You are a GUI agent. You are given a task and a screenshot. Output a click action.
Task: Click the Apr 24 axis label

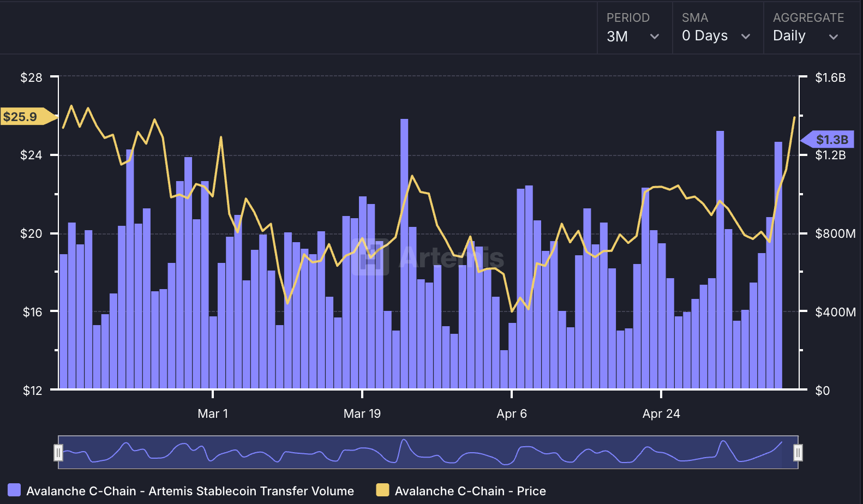pyautogui.click(x=661, y=413)
